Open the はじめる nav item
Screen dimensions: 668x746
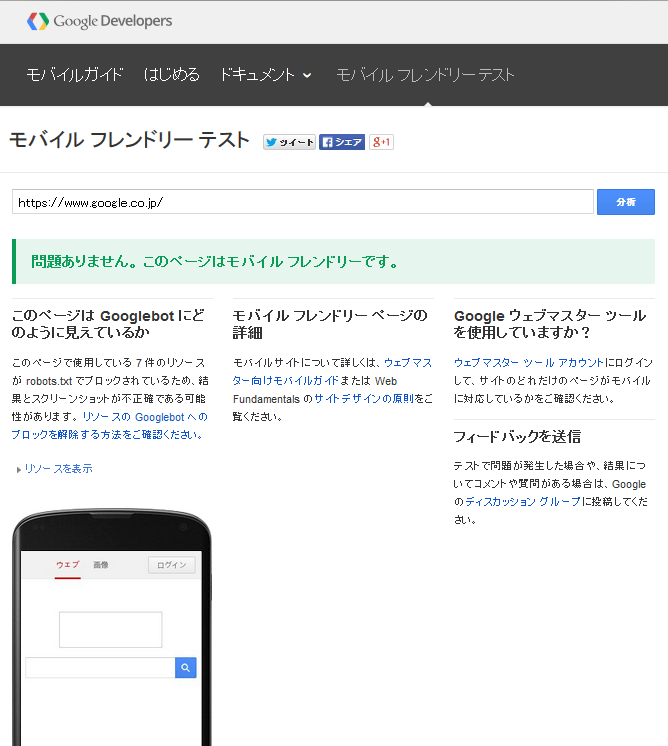click(x=171, y=75)
